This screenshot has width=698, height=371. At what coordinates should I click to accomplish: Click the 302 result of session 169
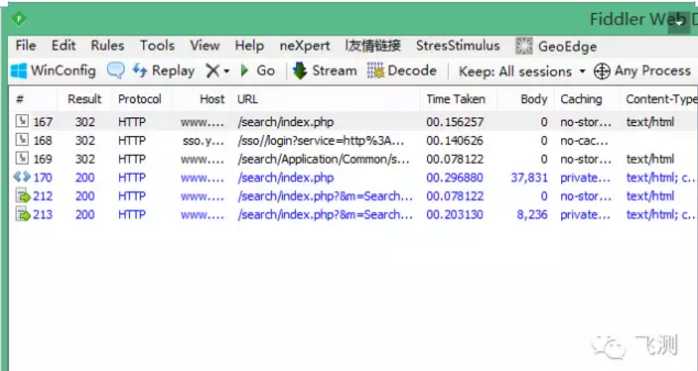click(85, 159)
